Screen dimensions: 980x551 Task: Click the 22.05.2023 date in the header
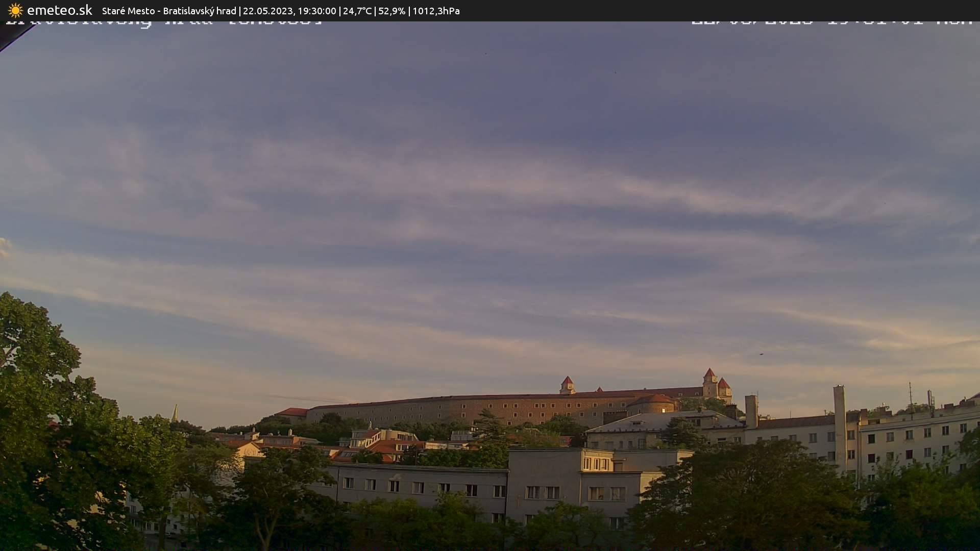(267, 11)
